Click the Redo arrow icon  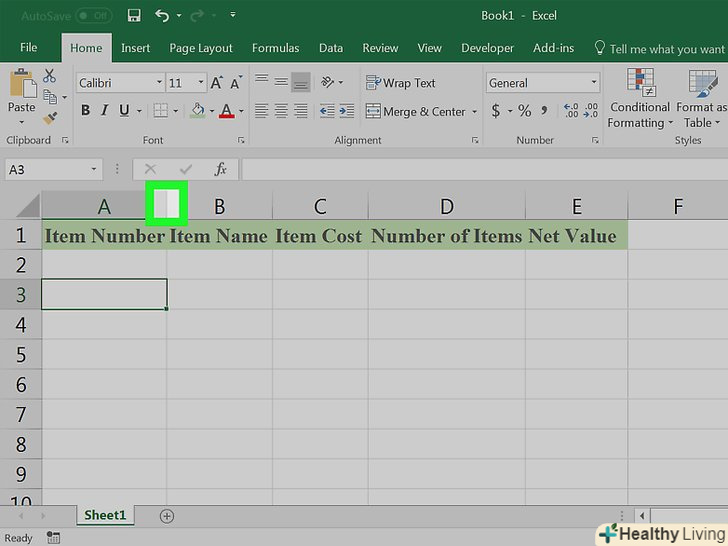click(197, 16)
